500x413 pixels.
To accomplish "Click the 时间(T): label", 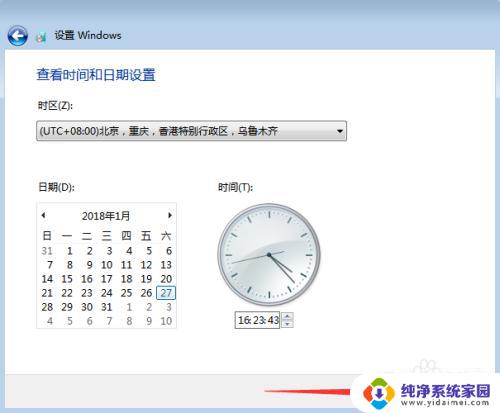I will click(x=235, y=187).
